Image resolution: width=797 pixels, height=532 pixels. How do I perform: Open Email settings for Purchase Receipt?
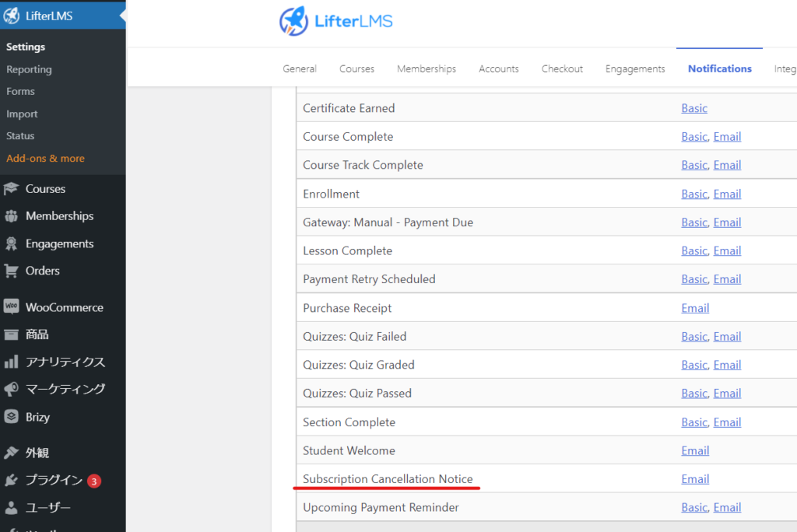pos(695,309)
